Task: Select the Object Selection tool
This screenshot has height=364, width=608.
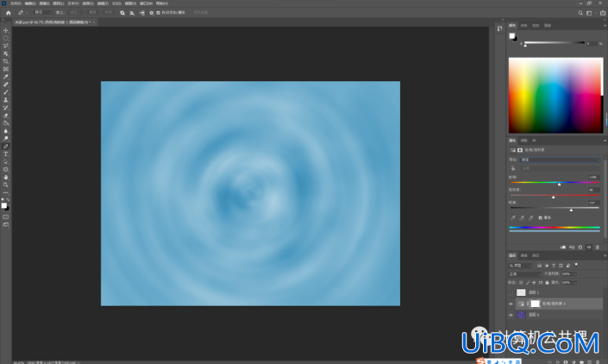Action: pos(6,53)
